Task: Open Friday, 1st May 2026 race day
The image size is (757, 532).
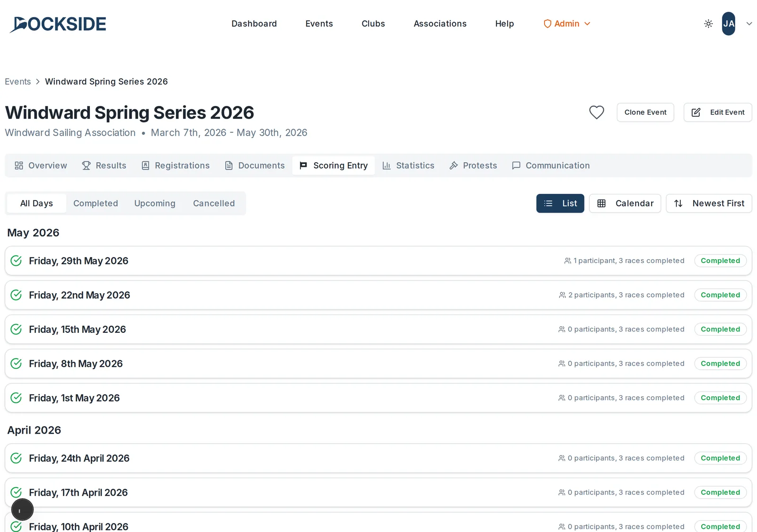Action: click(378, 398)
